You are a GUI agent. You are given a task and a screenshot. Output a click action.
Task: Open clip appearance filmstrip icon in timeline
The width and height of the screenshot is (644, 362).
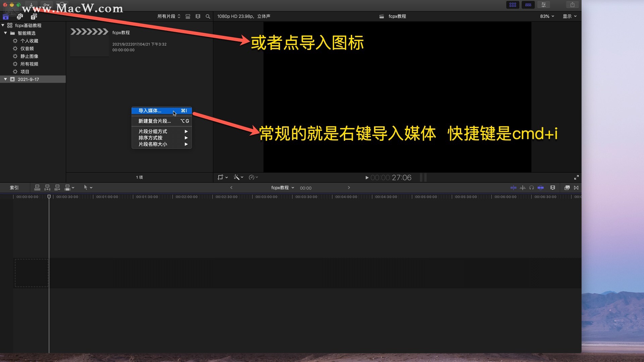pyautogui.click(x=553, y=188)
